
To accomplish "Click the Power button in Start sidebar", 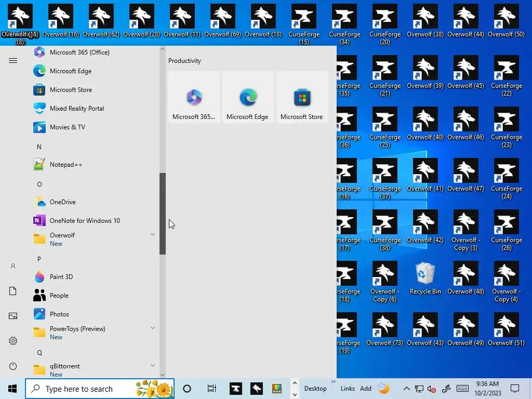I will tap(13, 366).
